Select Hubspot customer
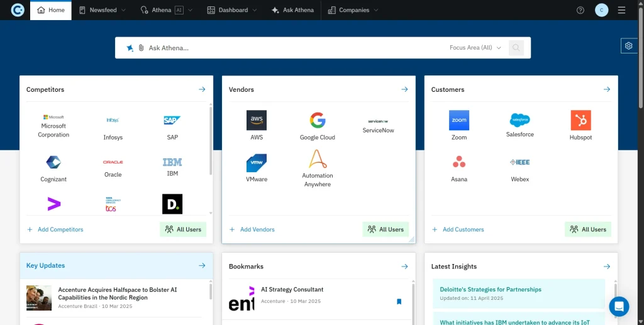 (580, 126)
